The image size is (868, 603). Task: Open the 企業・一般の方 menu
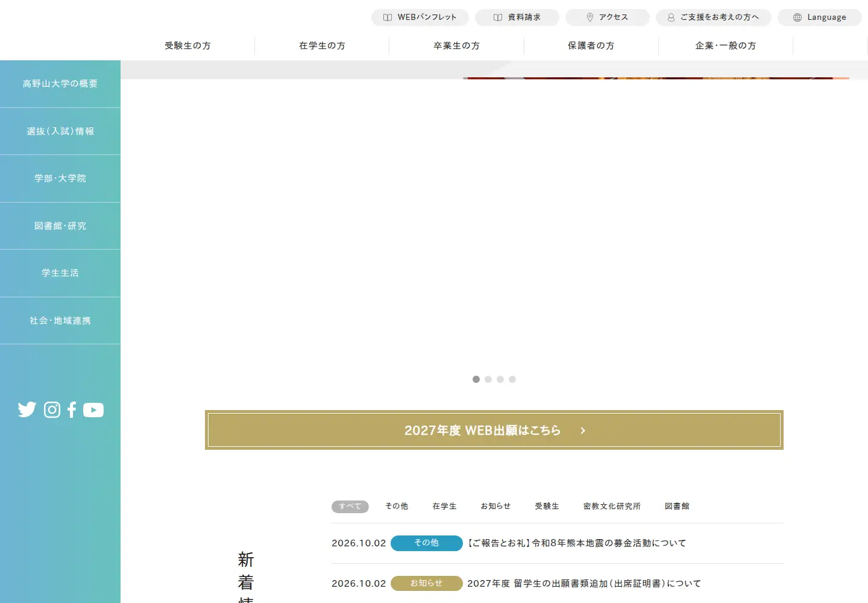click(726, 46)
